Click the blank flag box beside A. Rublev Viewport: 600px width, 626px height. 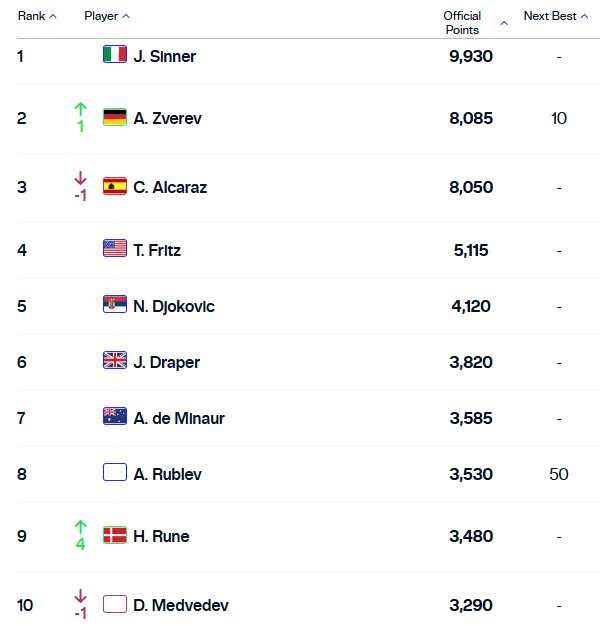114,473
